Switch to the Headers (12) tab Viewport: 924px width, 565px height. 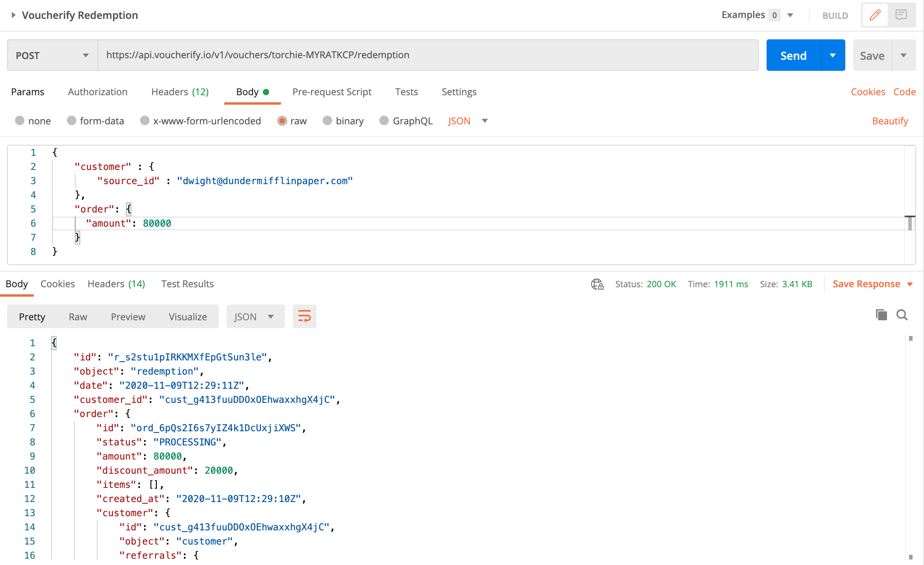(180, 92)
